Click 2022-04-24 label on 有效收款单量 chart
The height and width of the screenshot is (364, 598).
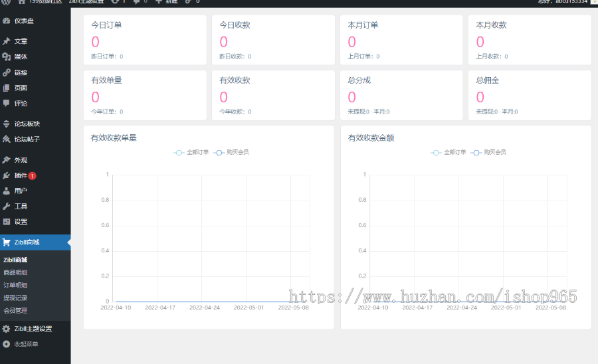coord(205,308)
